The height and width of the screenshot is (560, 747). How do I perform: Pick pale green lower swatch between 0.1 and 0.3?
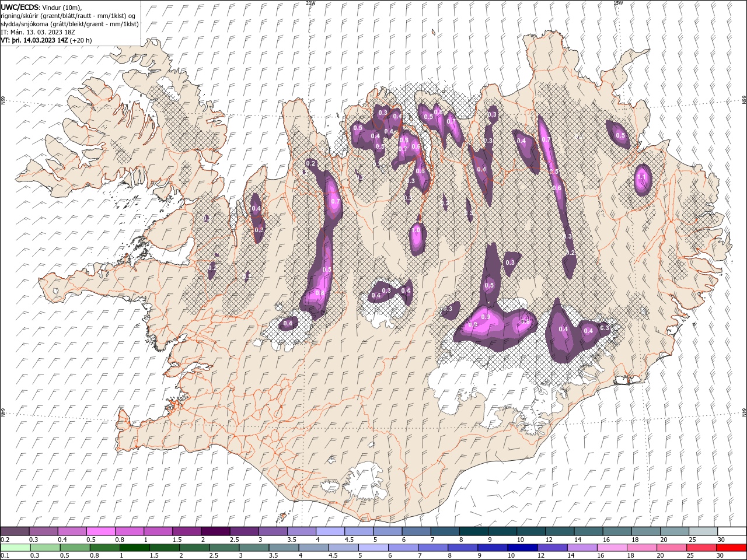pyautogui.click(x=15, y=548)
